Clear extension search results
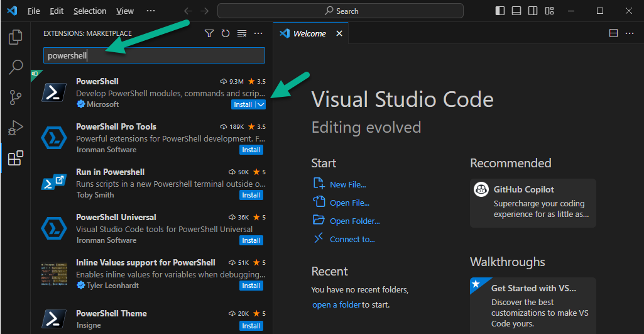Screen dimensions: 644x334 pos(242,34)
